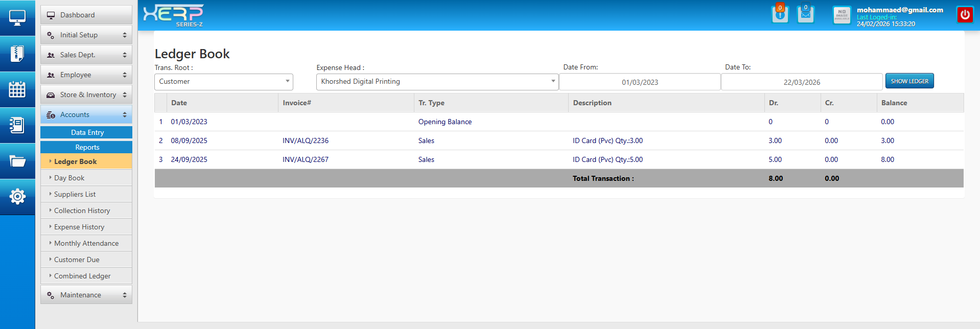Open the calendar icon in left rail

coord(17,89)
